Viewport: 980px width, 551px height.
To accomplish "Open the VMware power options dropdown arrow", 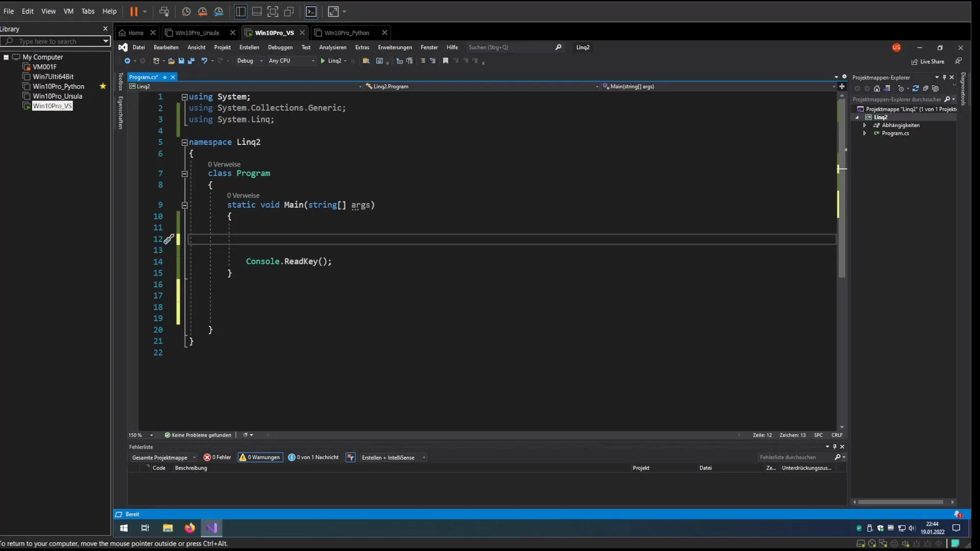I will (x=145, y=11).
